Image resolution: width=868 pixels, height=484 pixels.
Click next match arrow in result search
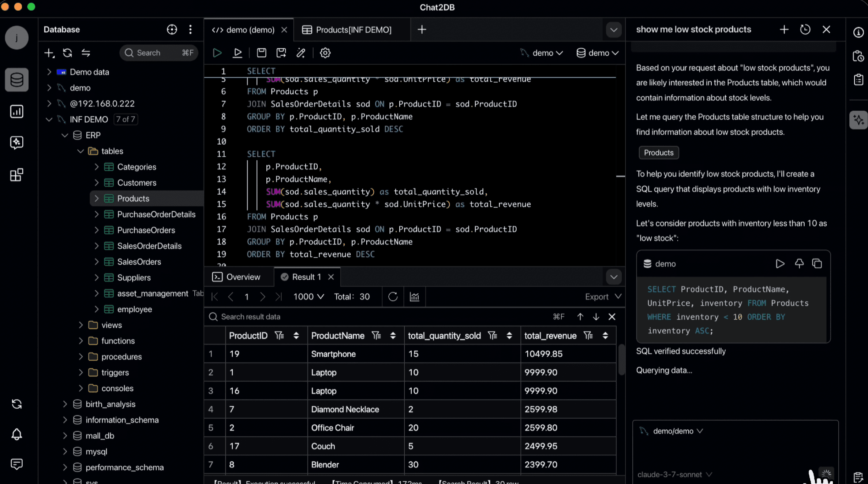click(x=596, y=317)
